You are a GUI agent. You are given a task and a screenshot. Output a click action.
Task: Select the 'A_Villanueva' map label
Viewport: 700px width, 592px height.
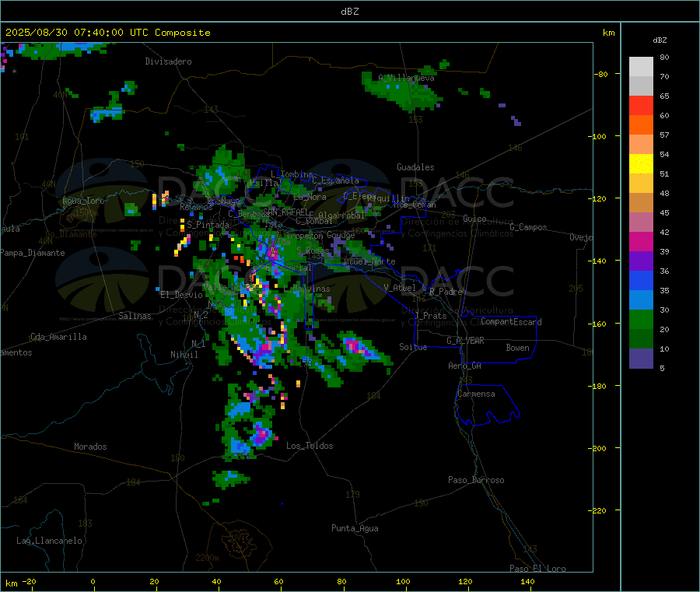tap(406, 78)
